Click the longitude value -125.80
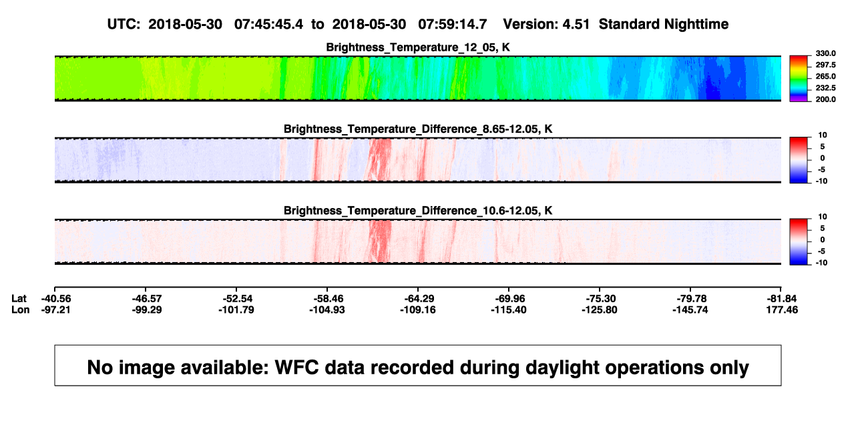The width and height of the screenshot is (868, 445). pos(600,310)
